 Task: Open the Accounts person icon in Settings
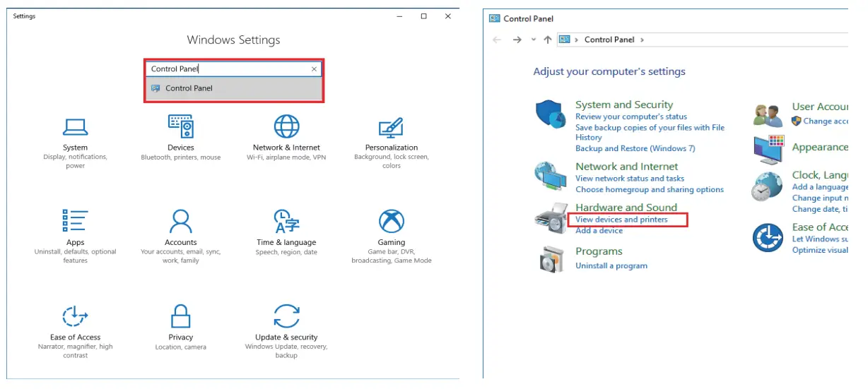pyautogui.click(x=181, y=221)
